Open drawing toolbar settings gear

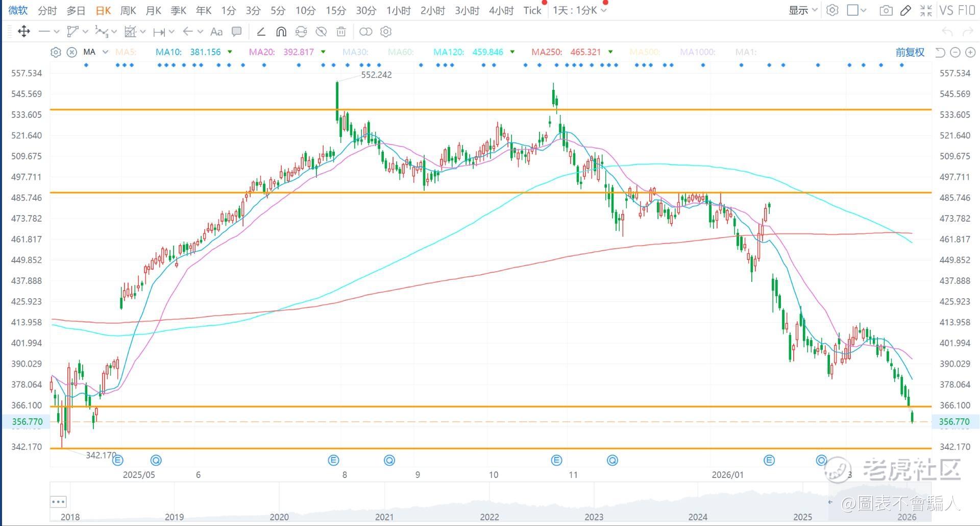(x=386, y=32)
